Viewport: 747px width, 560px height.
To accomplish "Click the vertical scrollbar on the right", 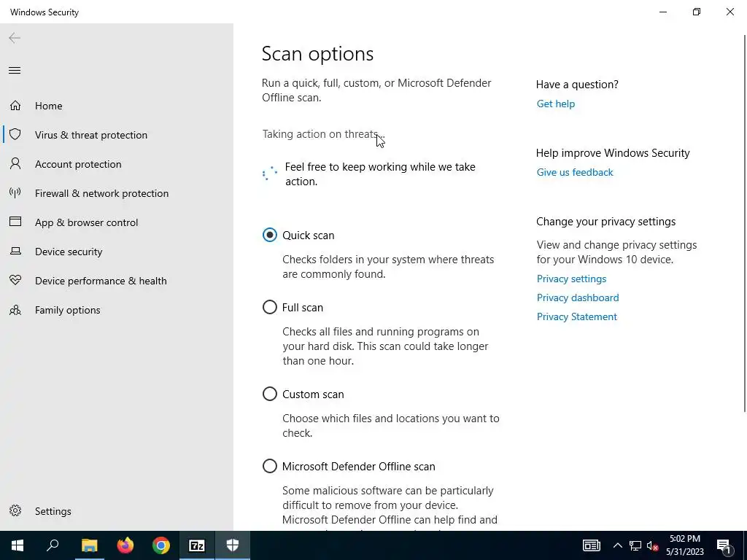I will pos(745,223).
